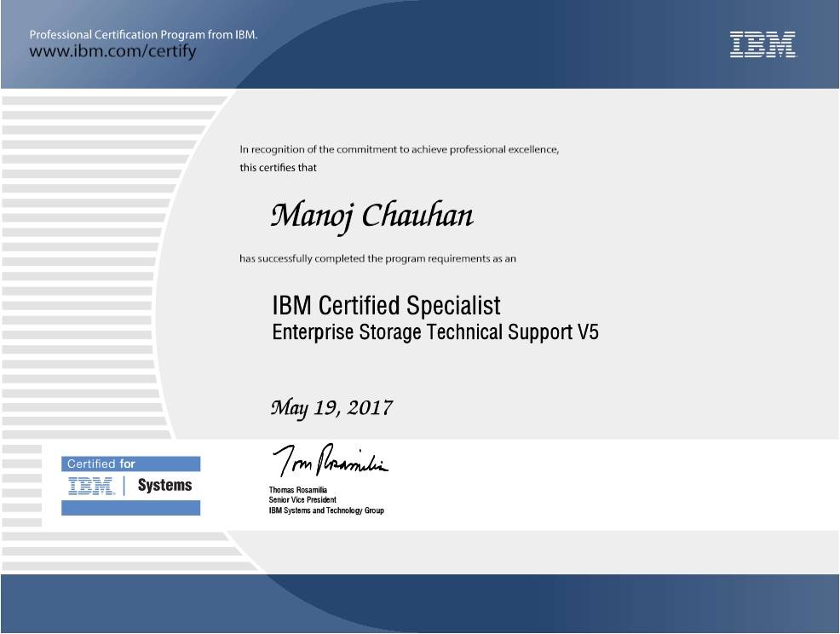Click 'Enterprise Storage Technical Support V5' line

pyautogui.click(x=435, y=332)
